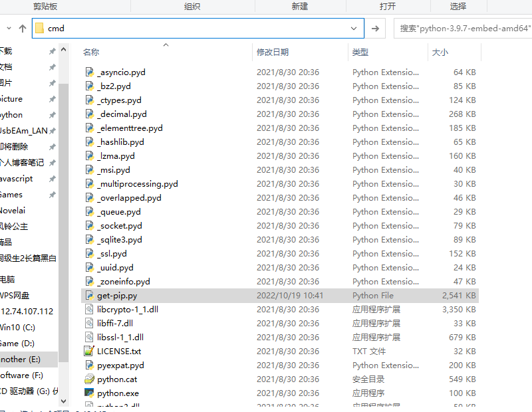Click the TXT 文件 type cell
Image resolution: width=532 pixels, height=412 pixels.
pos(369,352)
